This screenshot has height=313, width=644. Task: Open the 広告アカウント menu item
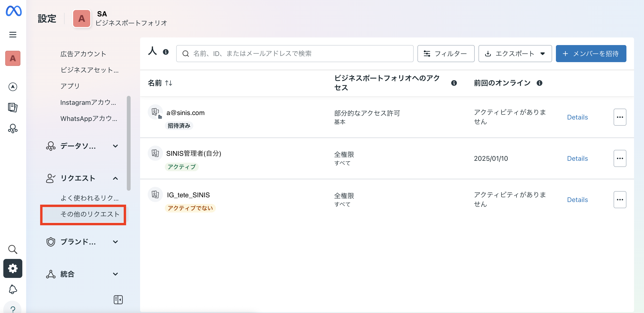pyautogui.click(x=83, y=53)
